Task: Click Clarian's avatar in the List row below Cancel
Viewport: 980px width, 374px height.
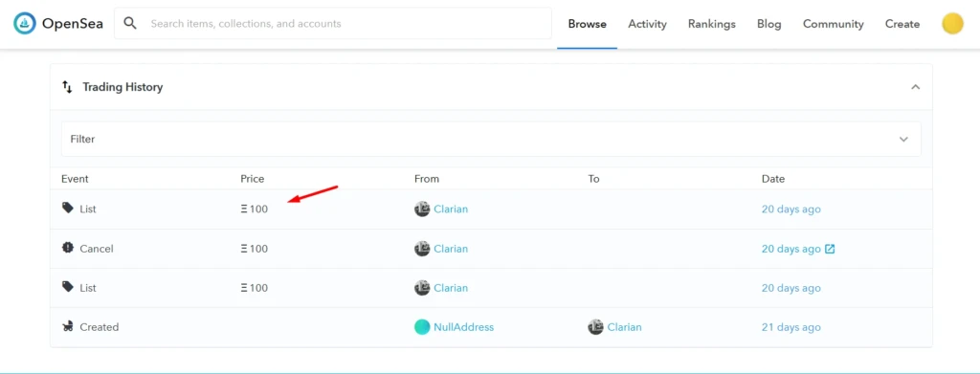Action: pos(422,288)
